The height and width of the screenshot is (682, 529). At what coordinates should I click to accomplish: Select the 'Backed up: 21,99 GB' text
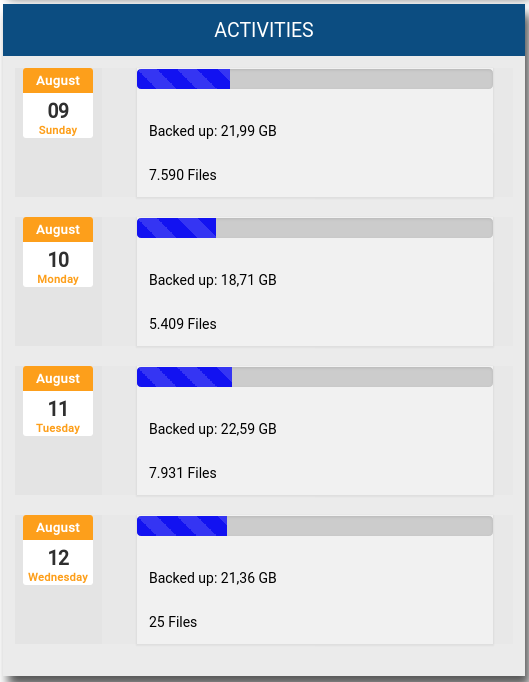[x=213, y=131]
